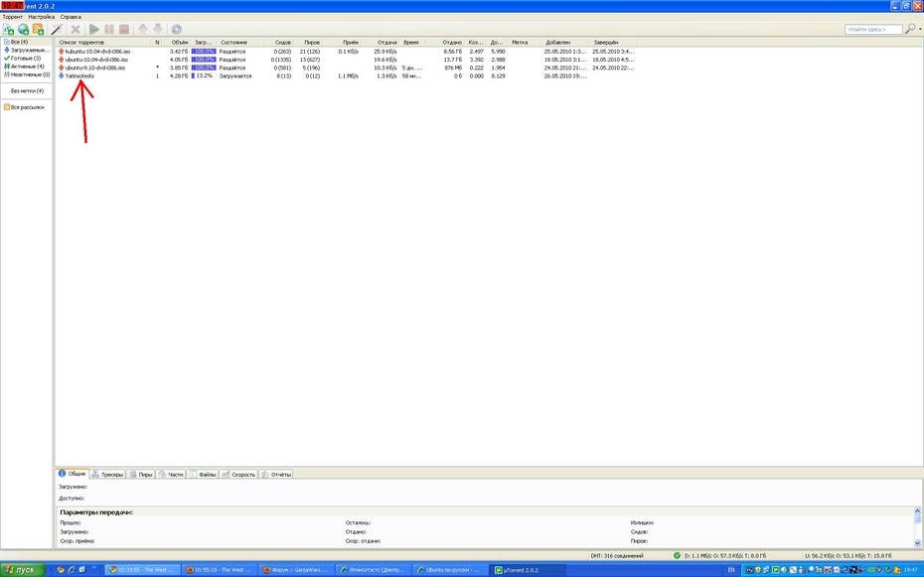
Task: Click kubuntu torrent's 100.0% progress bar
Action: pyautogui.click(x=204, y=52)
